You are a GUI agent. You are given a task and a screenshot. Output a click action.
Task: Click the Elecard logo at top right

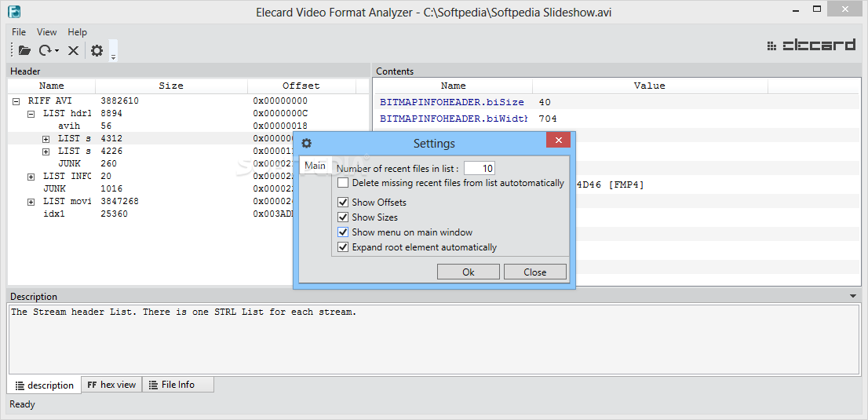tap(811, 46)
